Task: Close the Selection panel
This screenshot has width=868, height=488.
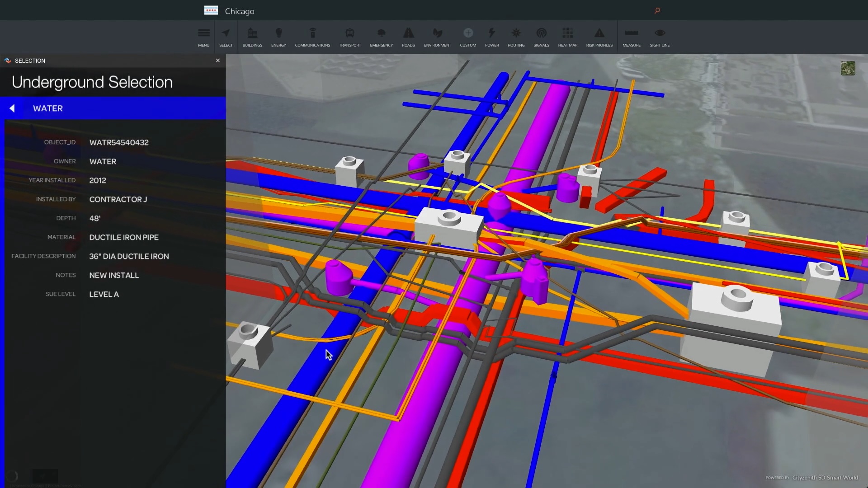Action: coord(218,61)
